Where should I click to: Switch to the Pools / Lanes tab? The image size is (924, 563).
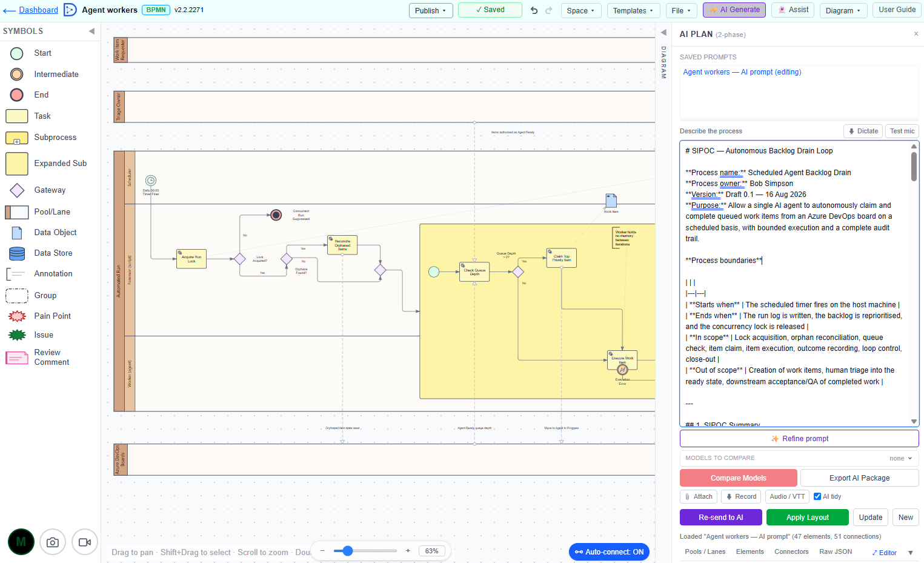point(705,552)
